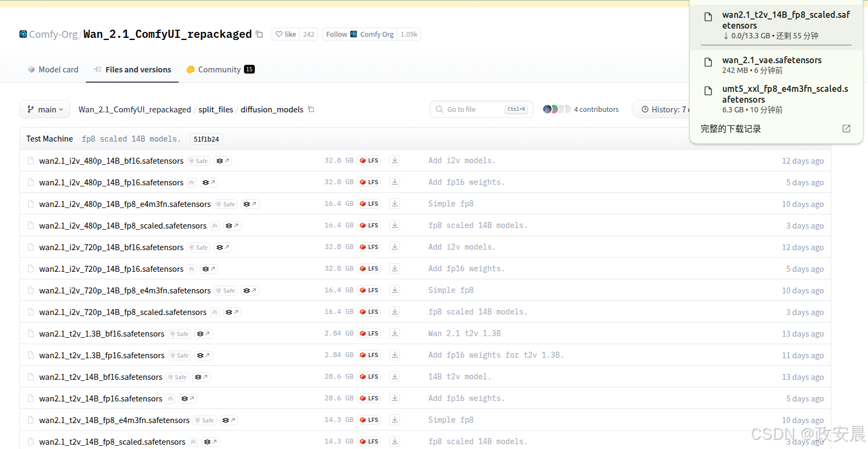Download wan2.1_i2v_480p_14B_bf16.safetensors file

point(395,160)
